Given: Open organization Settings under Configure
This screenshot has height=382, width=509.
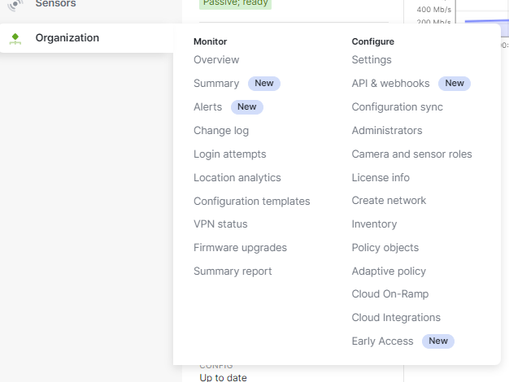Looking at the screenshot, I should [371, 60].
